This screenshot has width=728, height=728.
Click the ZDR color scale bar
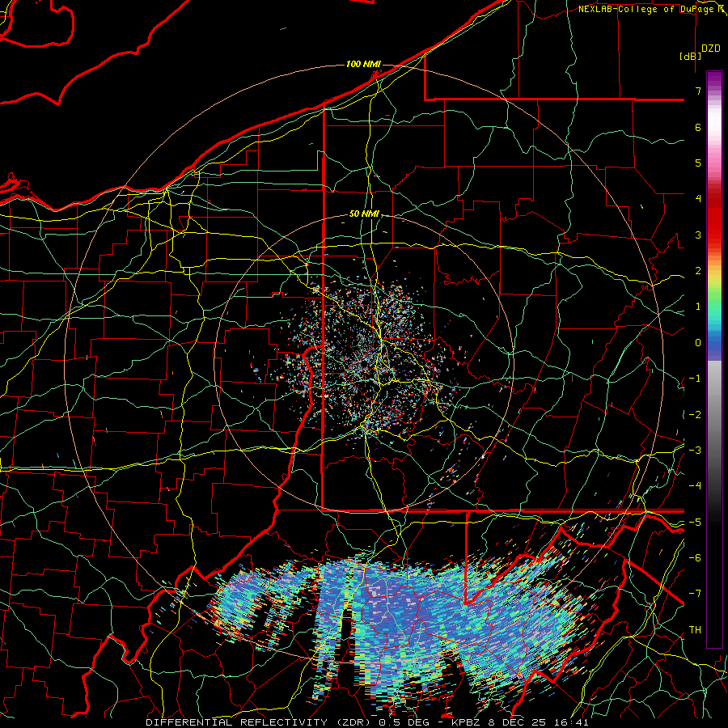pos(714,359)
